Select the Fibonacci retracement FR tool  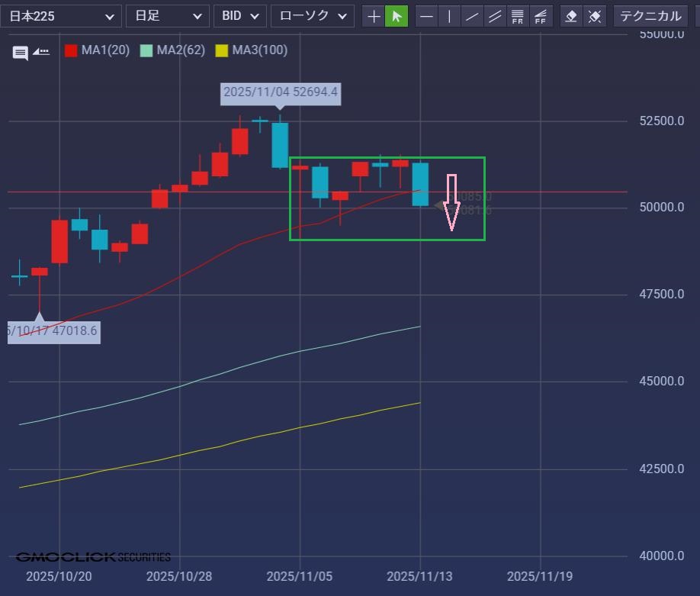tap(518, 16)
